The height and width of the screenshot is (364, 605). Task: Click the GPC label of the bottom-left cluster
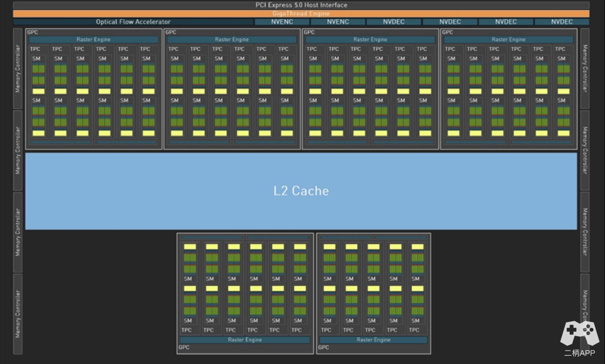coord(184,347)
